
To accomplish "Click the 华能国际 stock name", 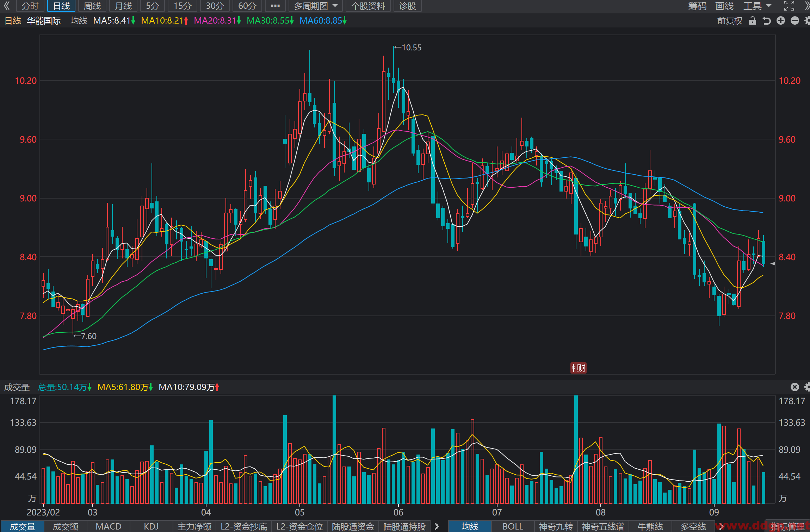I will point(44,21).
